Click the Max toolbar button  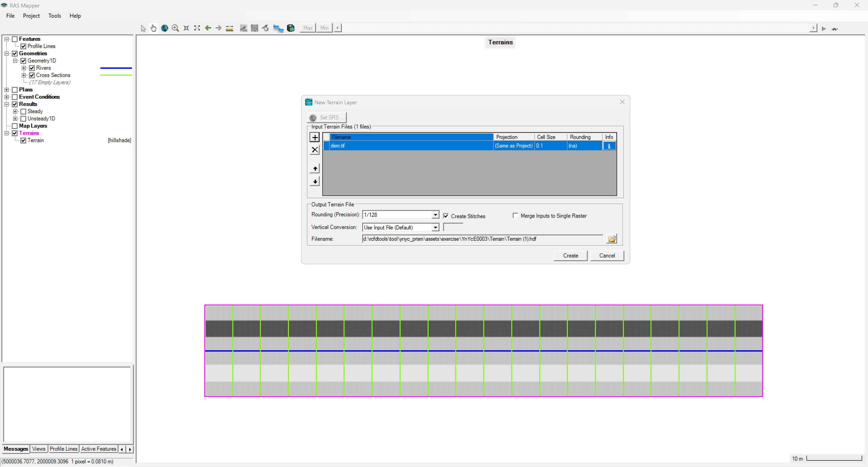(308, 28)
